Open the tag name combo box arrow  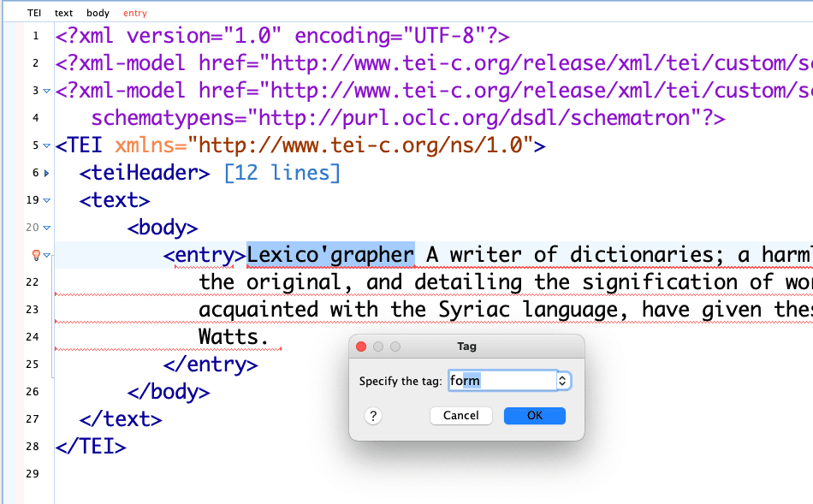pos(562,381)
